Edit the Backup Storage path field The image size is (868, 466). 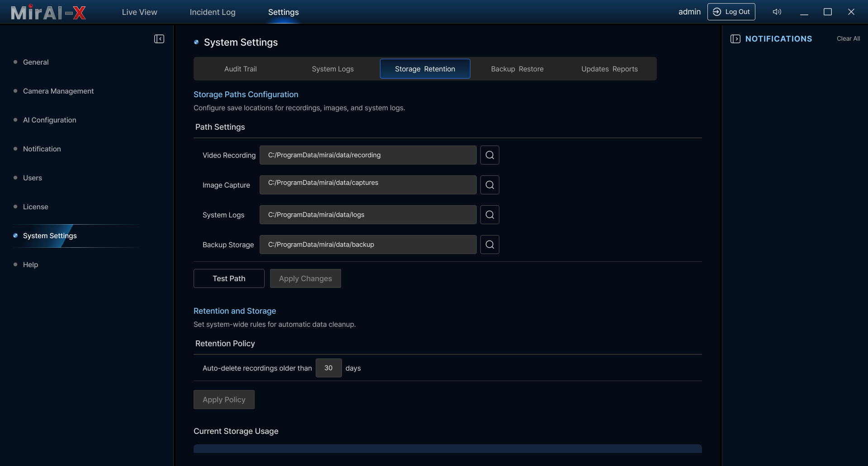click(368, 245)
